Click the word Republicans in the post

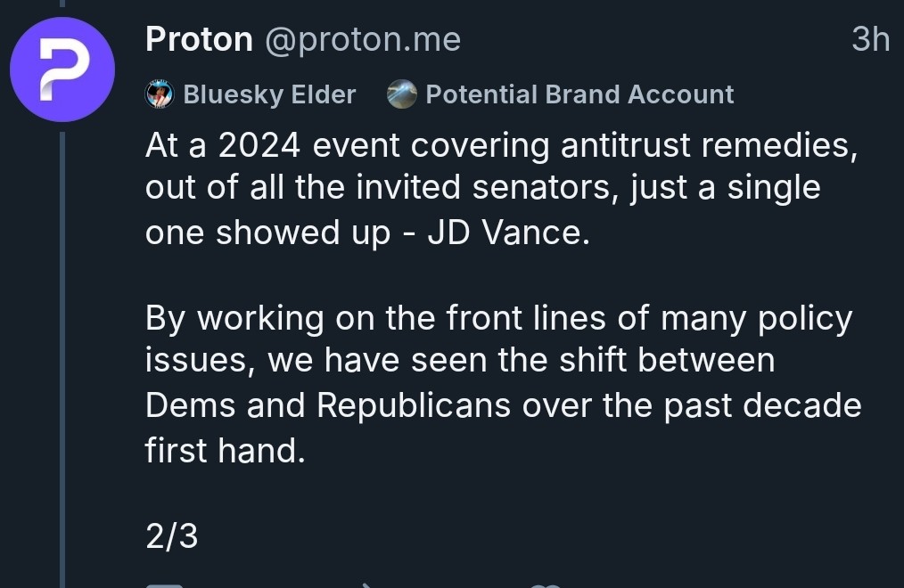click(414, 405)
